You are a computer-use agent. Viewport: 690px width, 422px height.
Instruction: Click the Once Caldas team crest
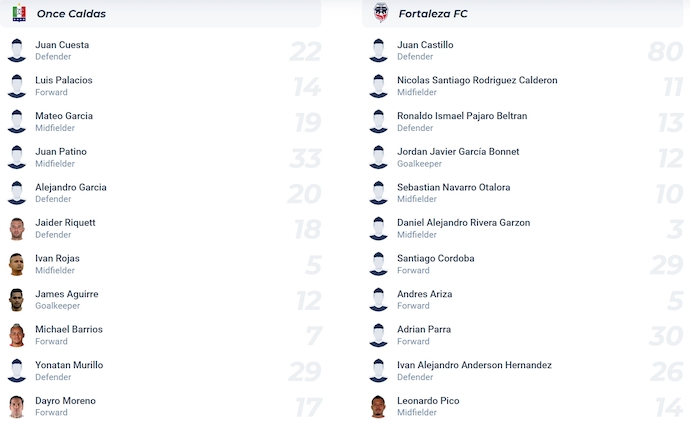tap(19, 13)
